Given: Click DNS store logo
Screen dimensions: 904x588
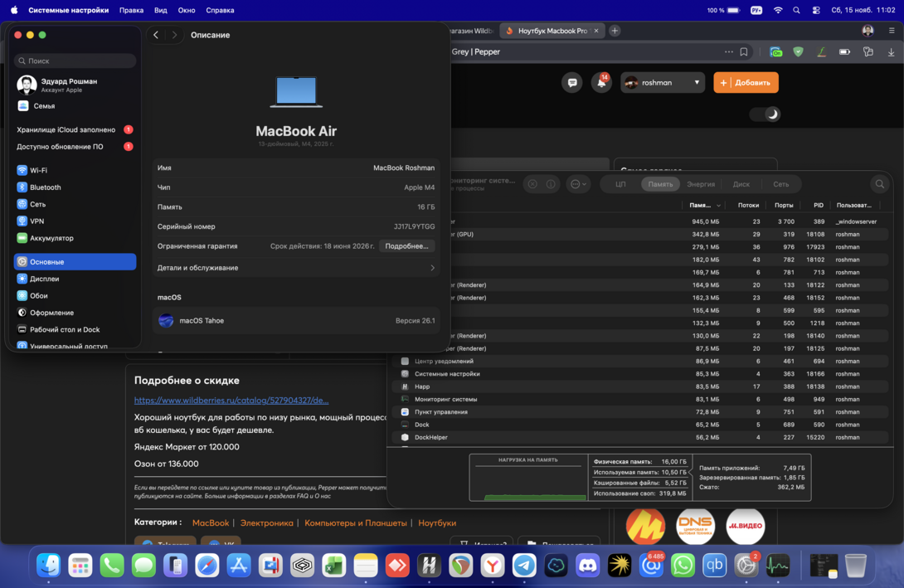Looking at the screenshot, I should (695, 526).
